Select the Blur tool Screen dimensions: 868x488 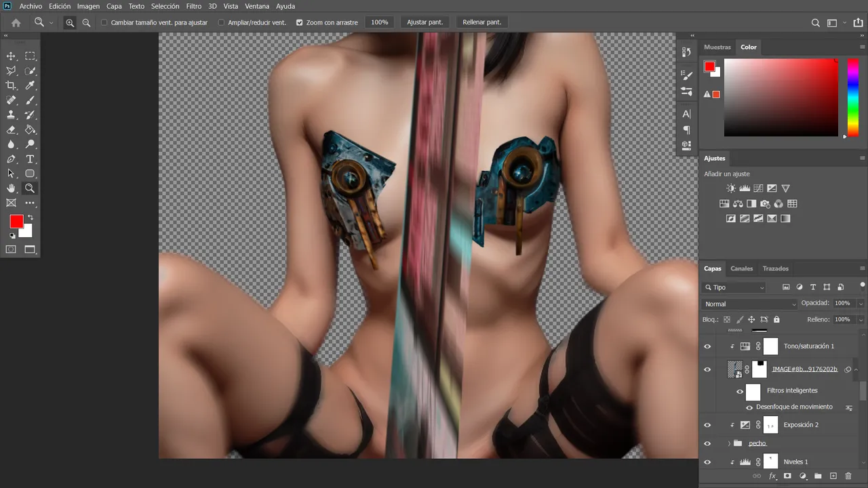pos(11,144)
